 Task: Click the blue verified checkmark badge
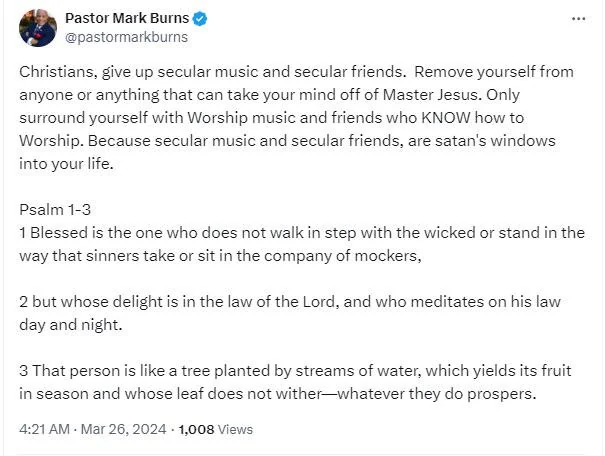click(x=200, y=18)
